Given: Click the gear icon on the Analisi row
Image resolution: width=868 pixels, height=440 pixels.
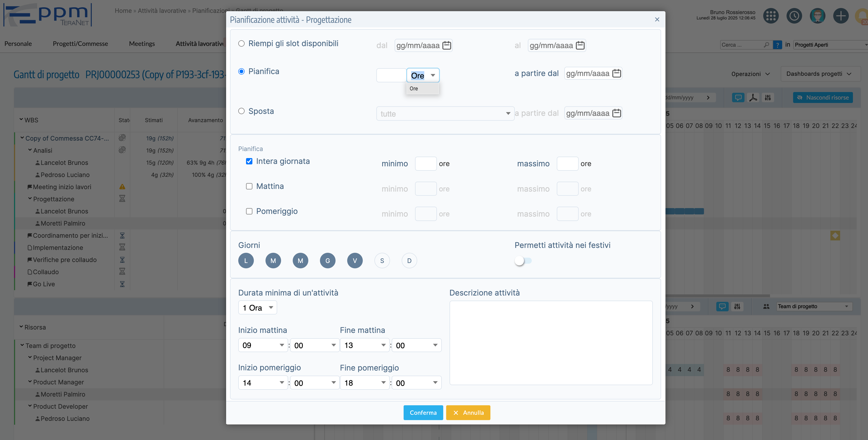Looking at the screenshot, I should tap(122, 150).
